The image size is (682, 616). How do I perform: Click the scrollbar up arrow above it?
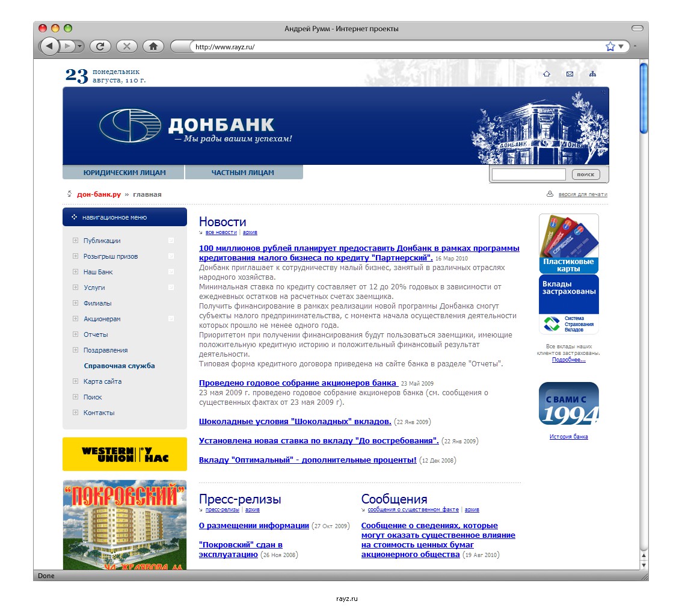(x=644, y=555)
